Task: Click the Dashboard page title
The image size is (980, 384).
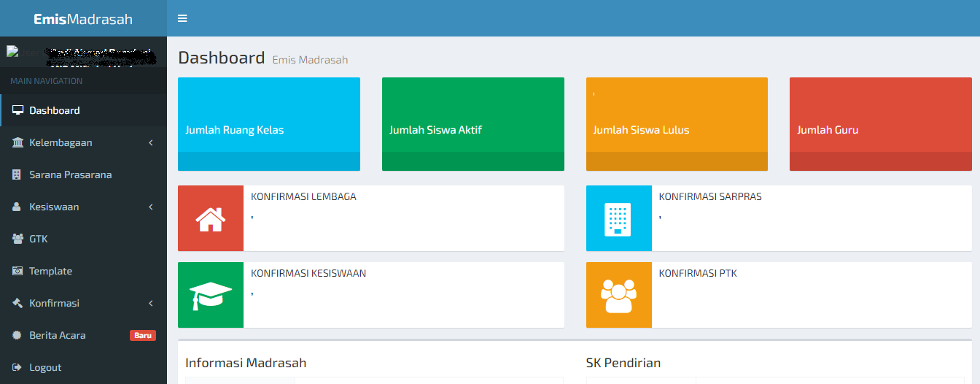Action: pyautogui.click(x=221, y=58)
